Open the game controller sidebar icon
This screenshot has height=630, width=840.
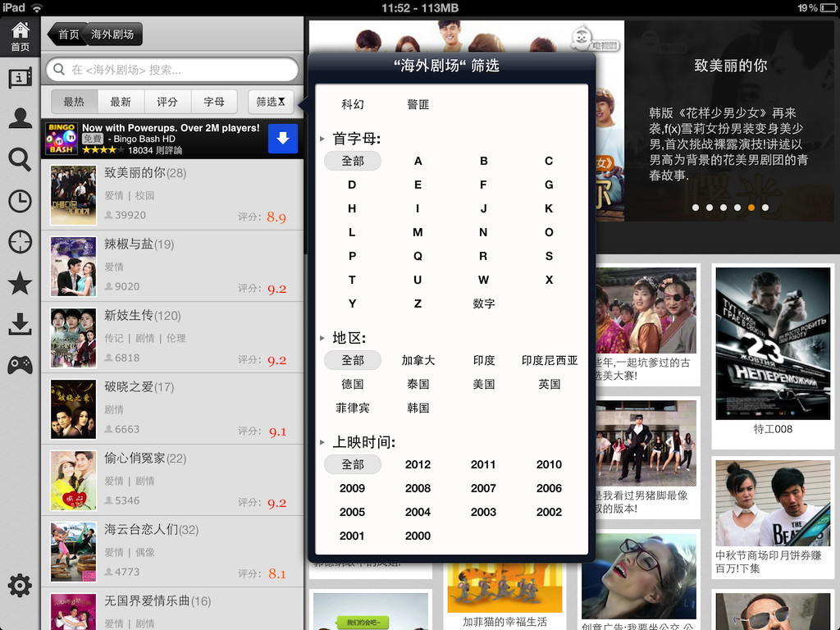pos(20,365)
